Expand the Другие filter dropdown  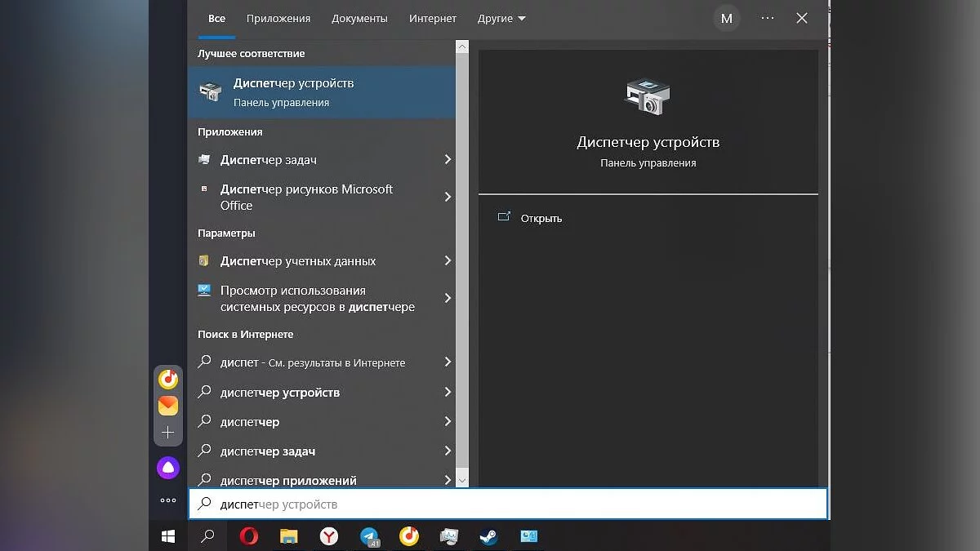tap(501, 18)
